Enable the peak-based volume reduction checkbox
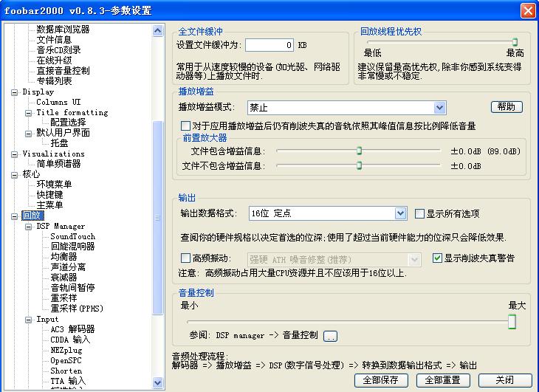This screenshot has width=539, height=392. (x=185, y=125)
